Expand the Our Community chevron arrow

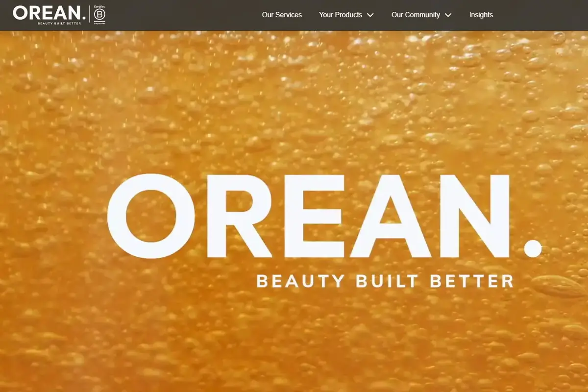pos(448,15)
